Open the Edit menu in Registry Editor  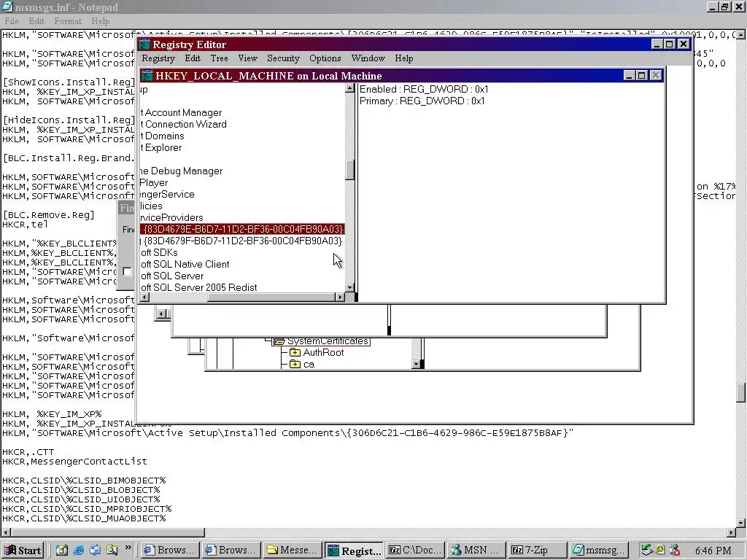pyautogui.click(x=193, y=58)
